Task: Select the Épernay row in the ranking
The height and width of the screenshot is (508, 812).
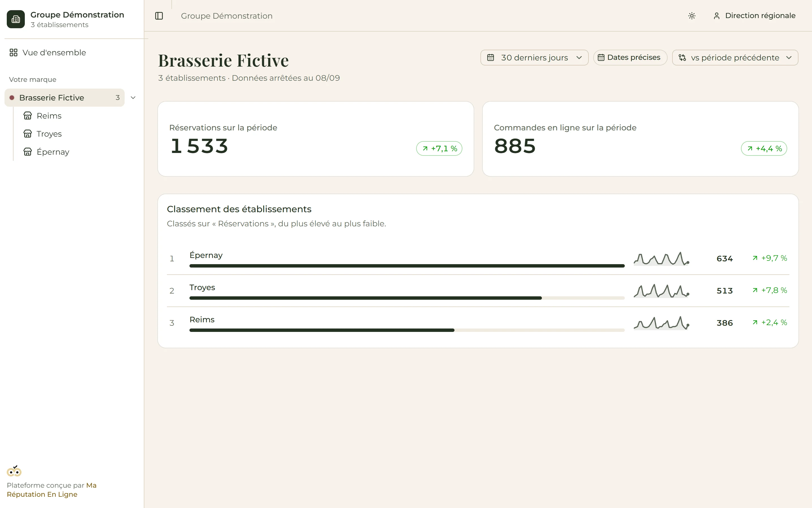Action: point(478,259)
